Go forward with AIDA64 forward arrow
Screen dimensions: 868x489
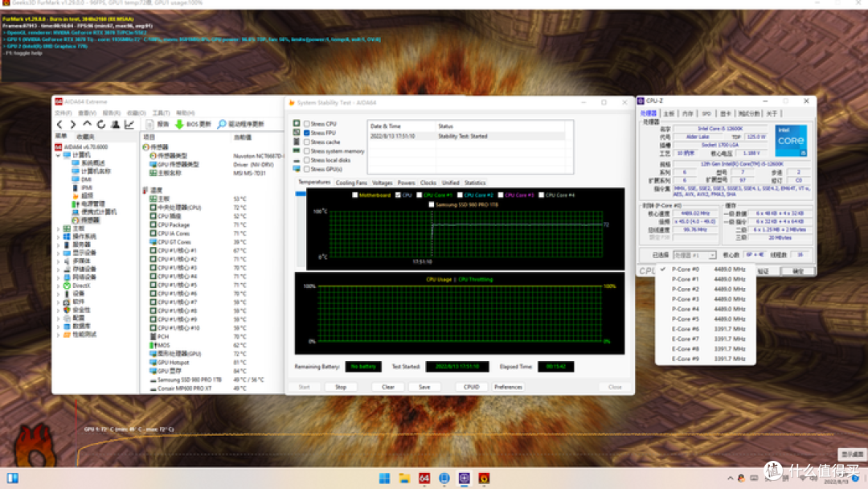tap(72, 125)
